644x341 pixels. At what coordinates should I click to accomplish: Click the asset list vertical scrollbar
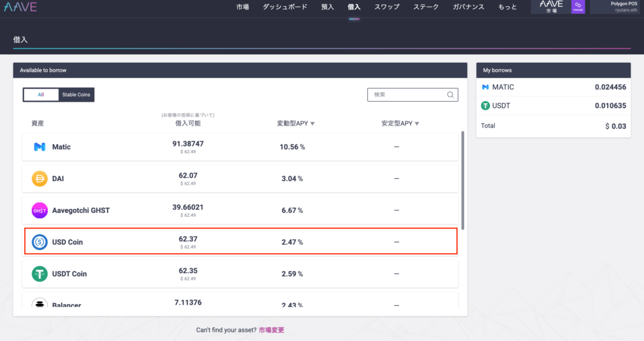click(462, 181)
